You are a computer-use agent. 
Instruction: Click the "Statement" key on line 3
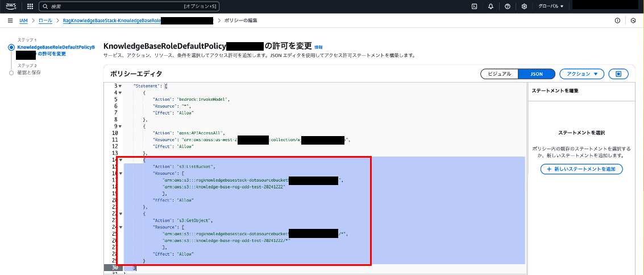click(x=147, y=86)
